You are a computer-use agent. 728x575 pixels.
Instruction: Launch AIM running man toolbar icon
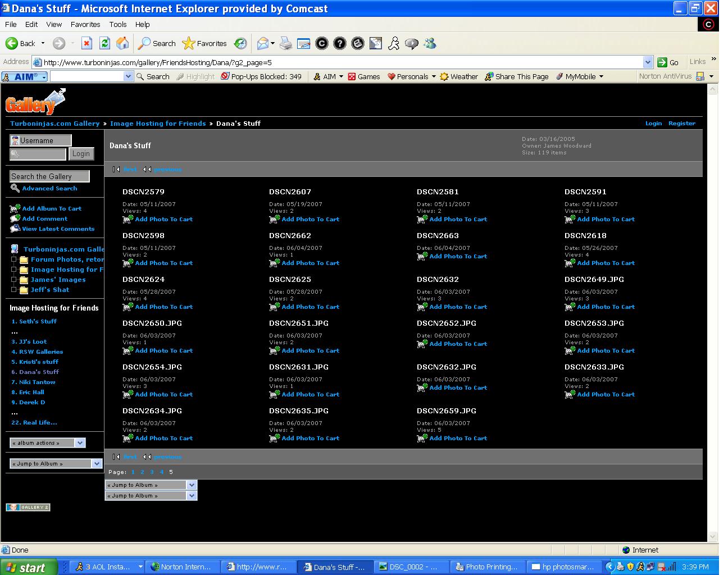[394, 43]
